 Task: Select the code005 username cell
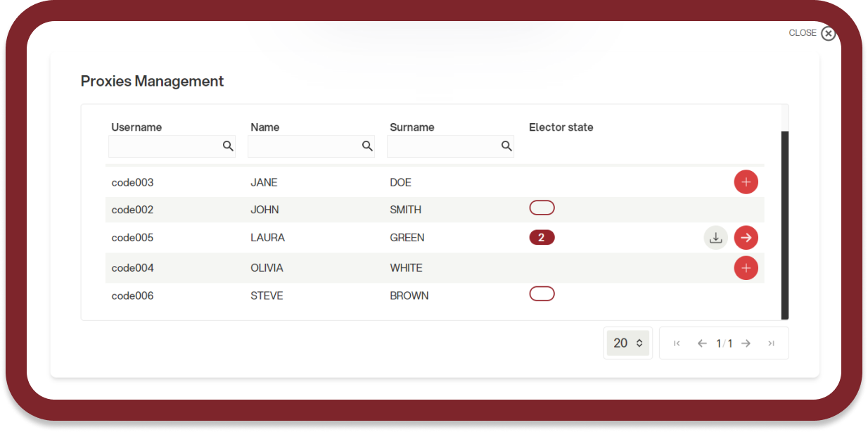(132, 238)
